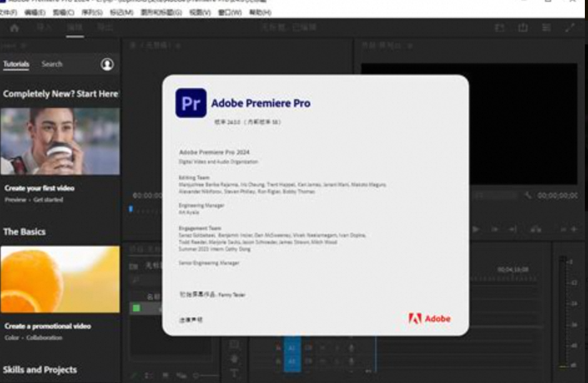Adjust Project panel thumbnail zoom slider

coord(206,375)
